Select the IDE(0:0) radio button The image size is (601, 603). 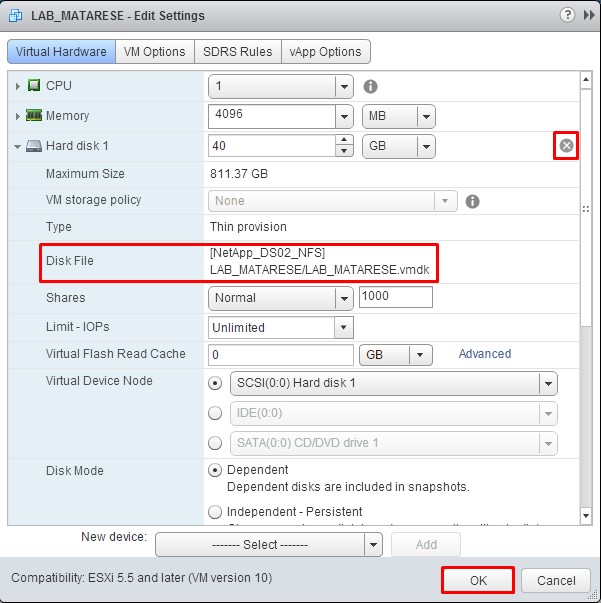tap(215, 413)
